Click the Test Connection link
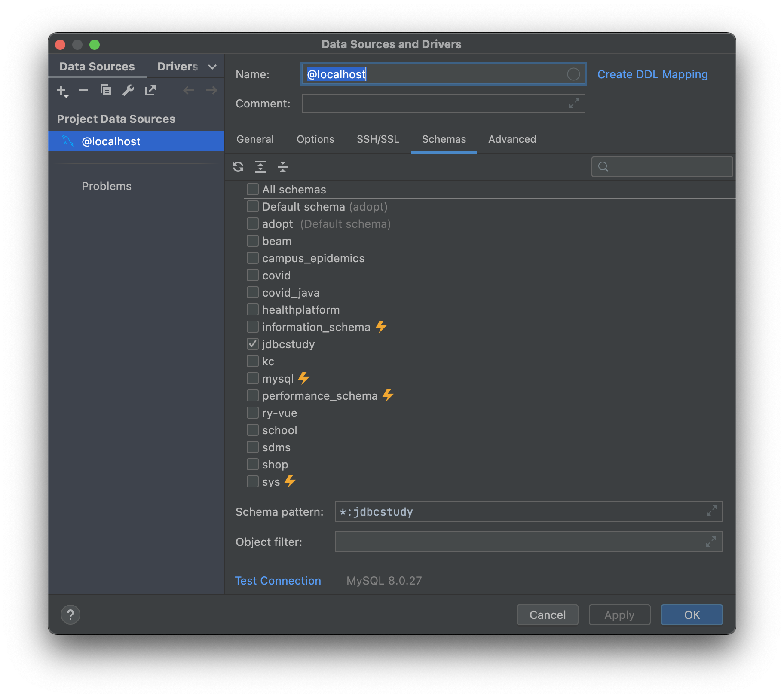The image size is (784, 698). click(x=278, y=581)
